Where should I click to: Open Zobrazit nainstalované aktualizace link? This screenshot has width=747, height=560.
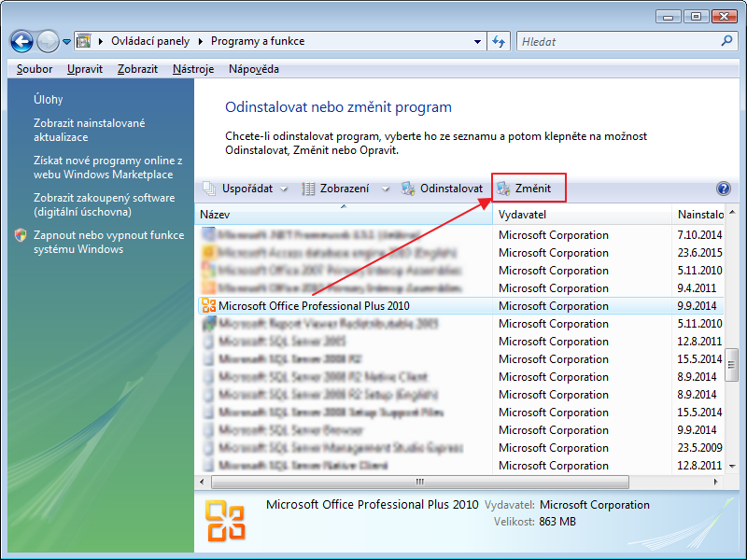[89, 130]
